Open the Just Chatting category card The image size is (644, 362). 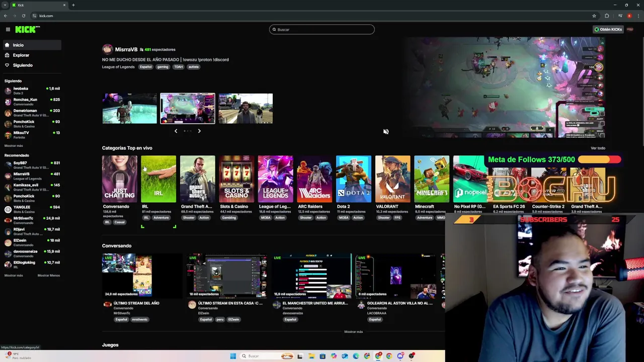[x=119, y=179]
